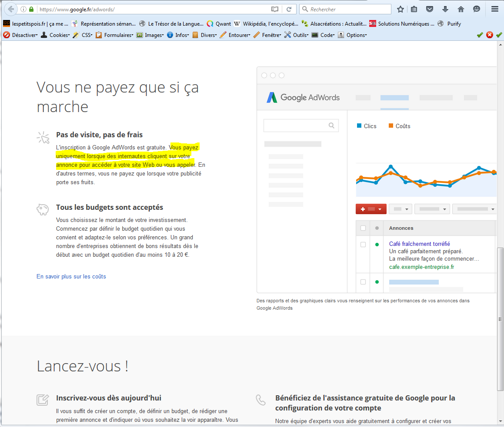The width and height of the screenshot is (504, 427).
Task: Click the red error X icon
Action: (490, 35)
